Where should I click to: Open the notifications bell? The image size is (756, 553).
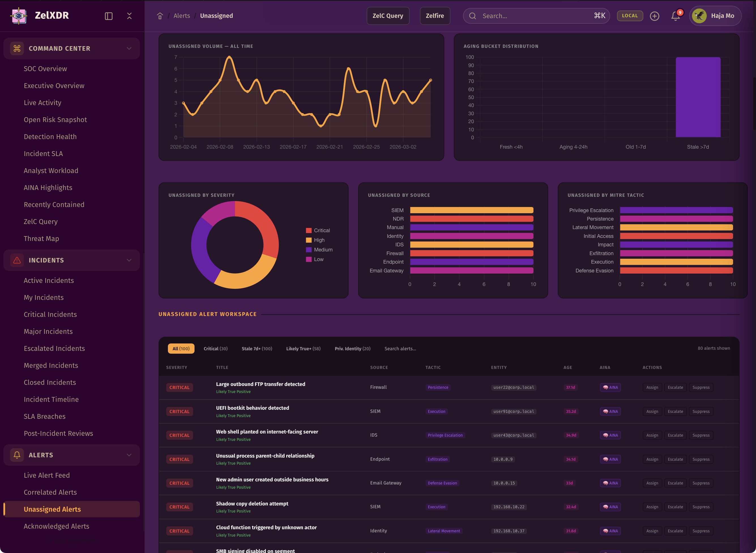[x=675, y=16]
